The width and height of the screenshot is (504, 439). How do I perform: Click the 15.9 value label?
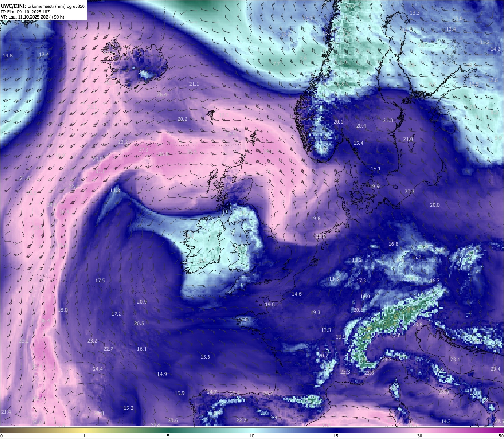pyautogui.click(x=180, y=393)
